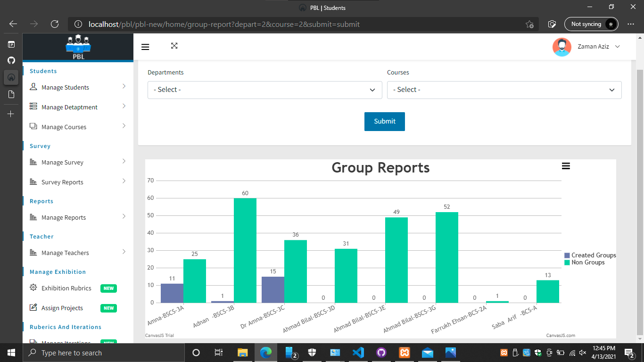Viewport: 644px width, 362px height.
Task: Open the Departments Select dropdown
Action: pos(265,90)
